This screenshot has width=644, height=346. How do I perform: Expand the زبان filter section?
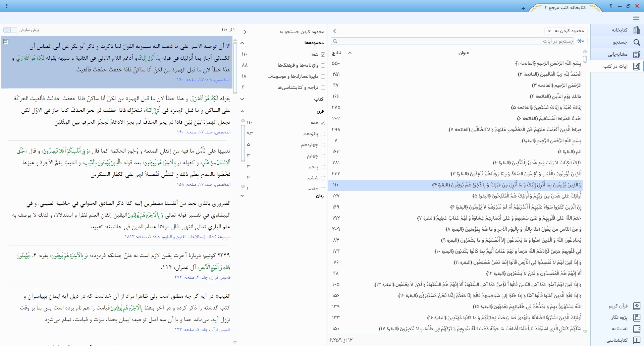click(242, 195)
